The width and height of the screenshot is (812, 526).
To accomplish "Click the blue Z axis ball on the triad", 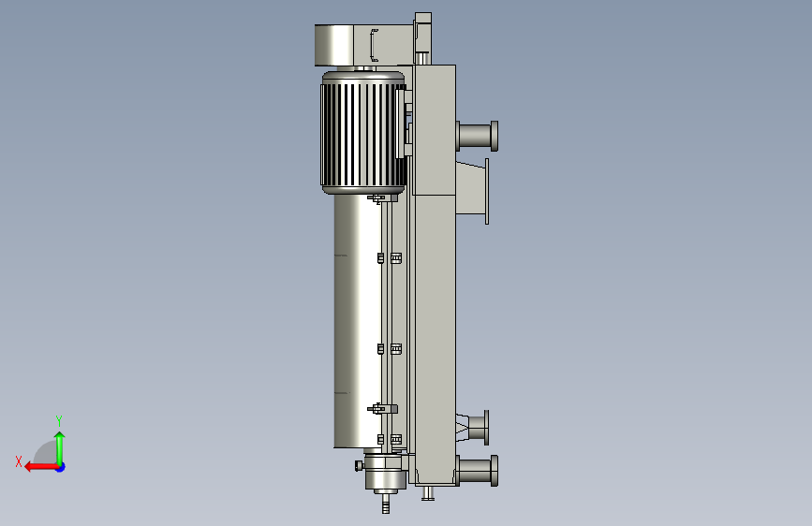I will point(61,467).
